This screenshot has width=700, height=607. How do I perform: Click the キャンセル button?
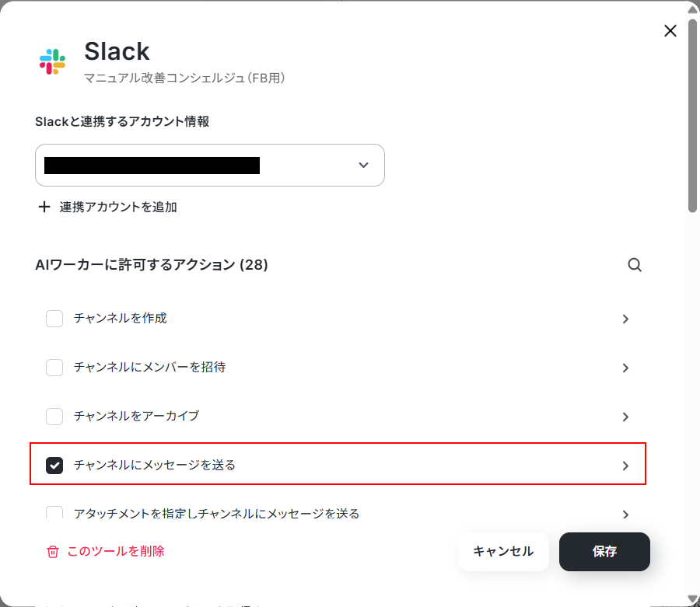click(503, 552)
